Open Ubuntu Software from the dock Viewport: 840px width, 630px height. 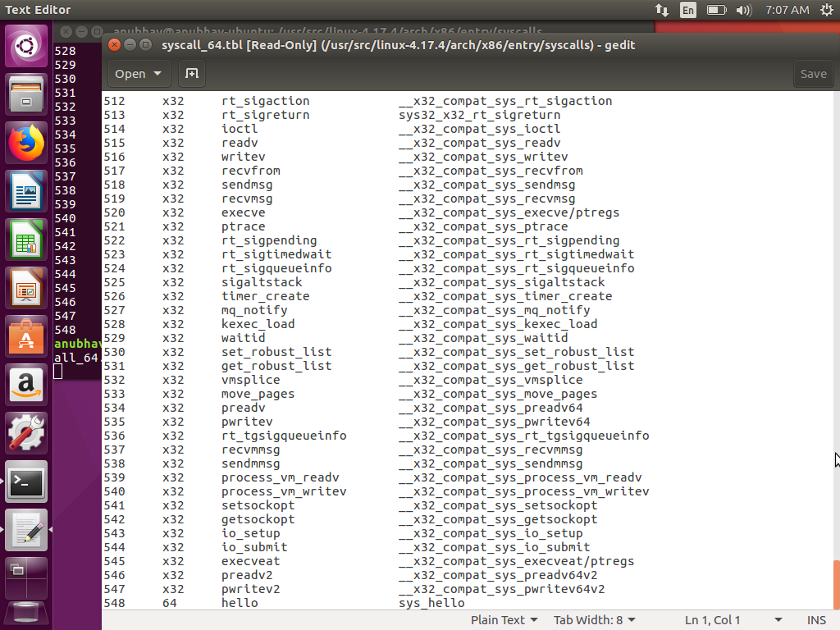tap(25, 337)
